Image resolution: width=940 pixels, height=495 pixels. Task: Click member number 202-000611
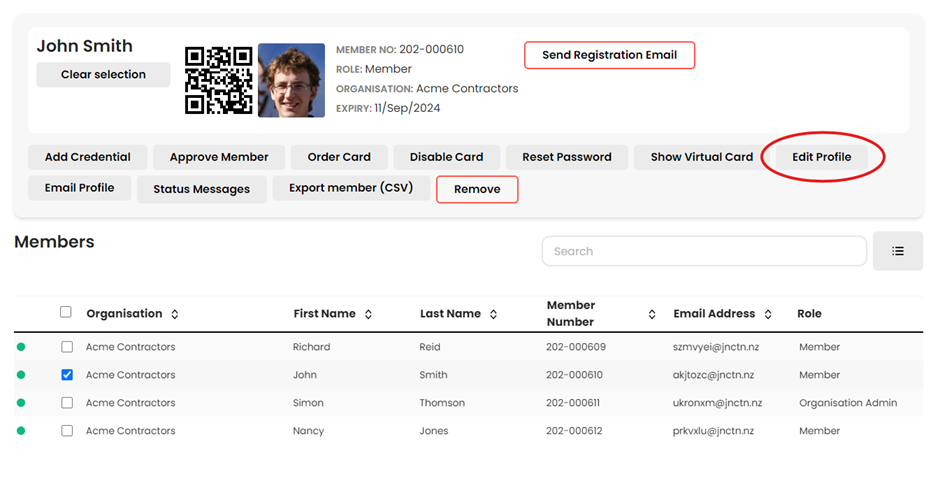[573, 403]
